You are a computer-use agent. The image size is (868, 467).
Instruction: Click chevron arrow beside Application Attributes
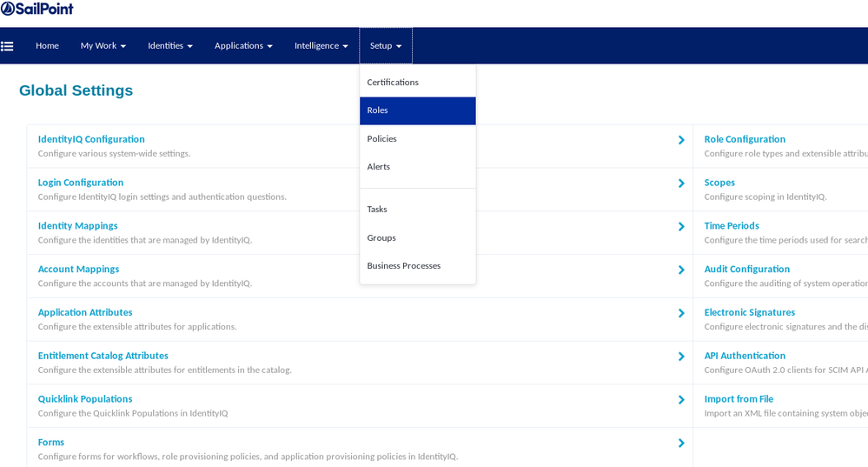680,313
